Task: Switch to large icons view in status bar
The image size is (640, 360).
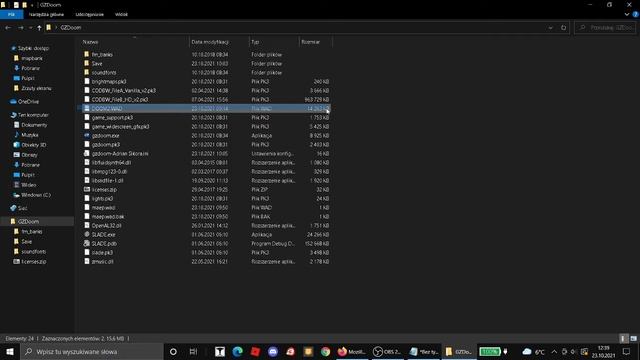Action: click(633, 338)
